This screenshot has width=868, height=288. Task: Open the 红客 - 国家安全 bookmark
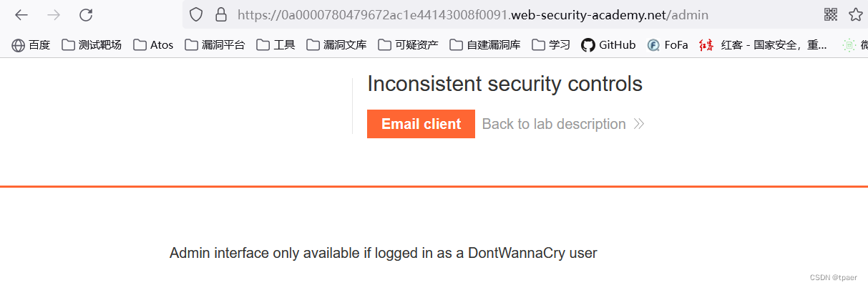763,45
